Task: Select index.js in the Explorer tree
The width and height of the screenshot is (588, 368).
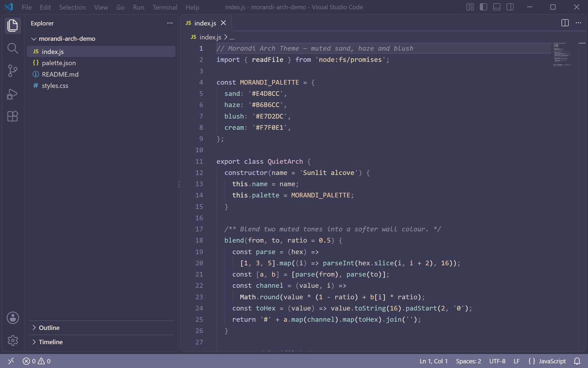Action: click(101, 52)
